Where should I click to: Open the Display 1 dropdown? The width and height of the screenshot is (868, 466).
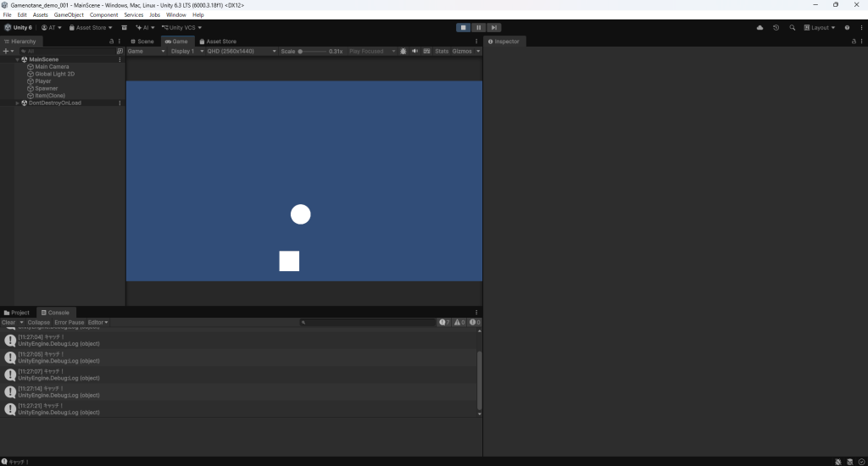pos(187,51)
